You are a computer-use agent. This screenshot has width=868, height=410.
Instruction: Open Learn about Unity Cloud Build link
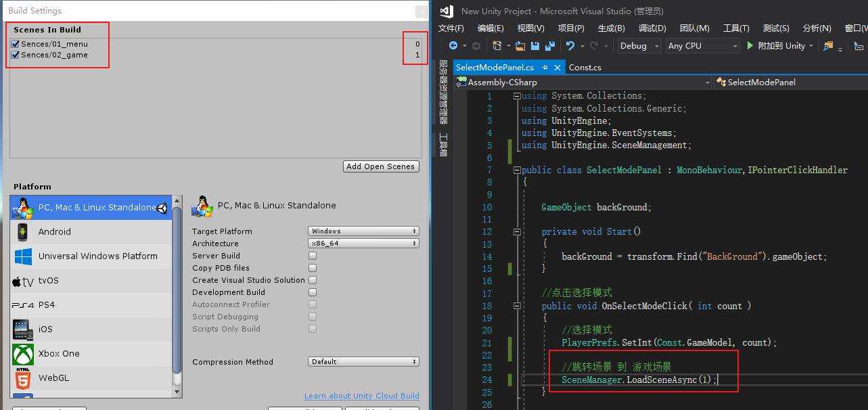click(x=362, y=396)
